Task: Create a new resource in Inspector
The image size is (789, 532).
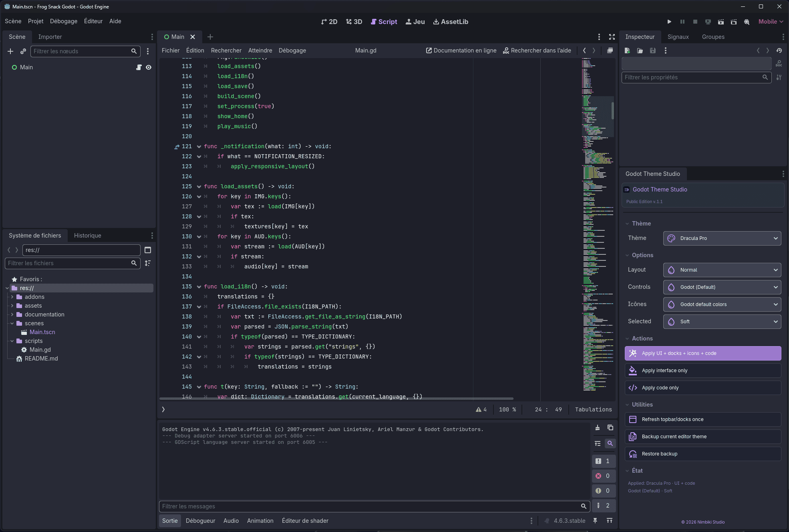Action: tap(627, 50)
